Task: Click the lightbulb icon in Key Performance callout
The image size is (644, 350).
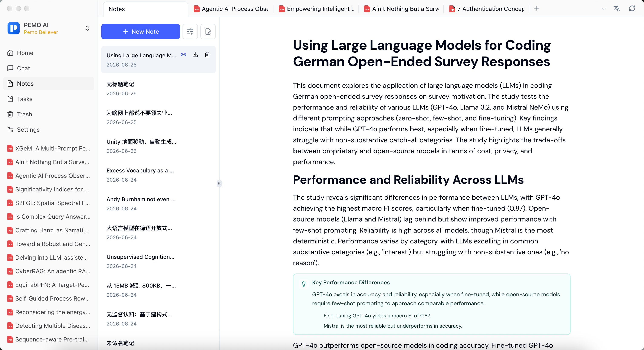Action: coord(303,284)
